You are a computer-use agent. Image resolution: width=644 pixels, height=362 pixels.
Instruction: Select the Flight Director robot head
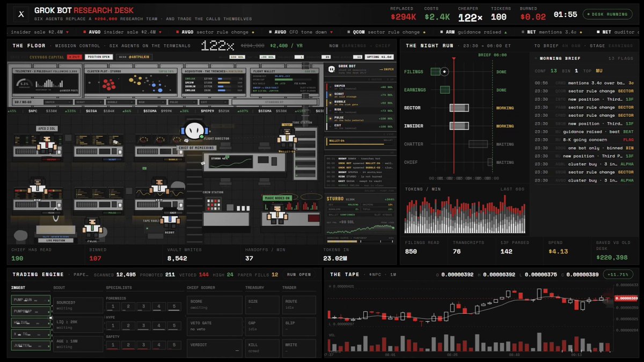coord(194,130)
